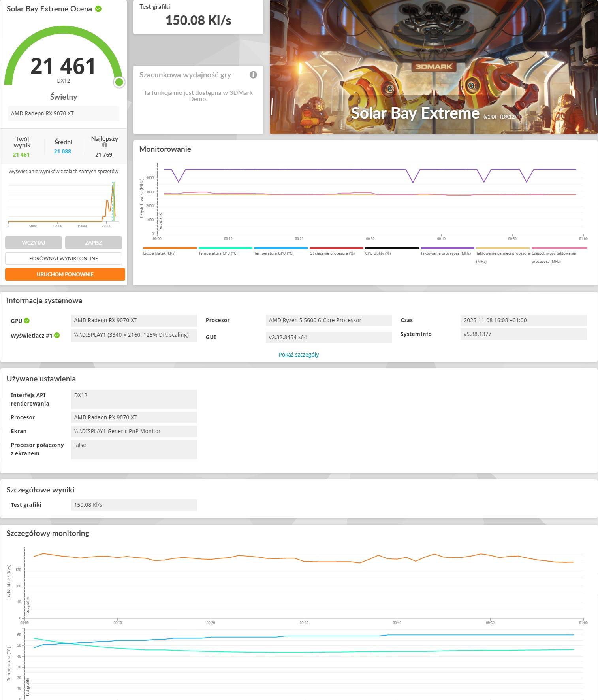Click info icon next to Szacunkowa wydajność gry
This screenshot has height=700, width=598.
(253, 75)
